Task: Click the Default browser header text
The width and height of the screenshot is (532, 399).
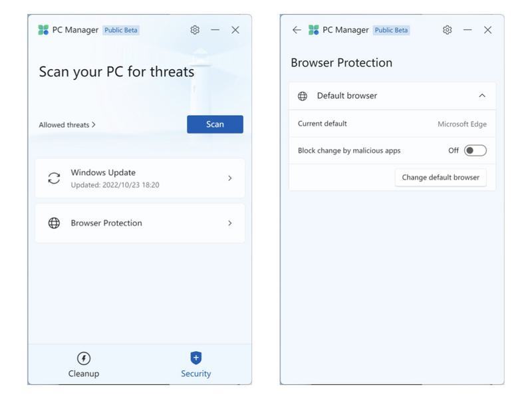Action: click(346, 96)
